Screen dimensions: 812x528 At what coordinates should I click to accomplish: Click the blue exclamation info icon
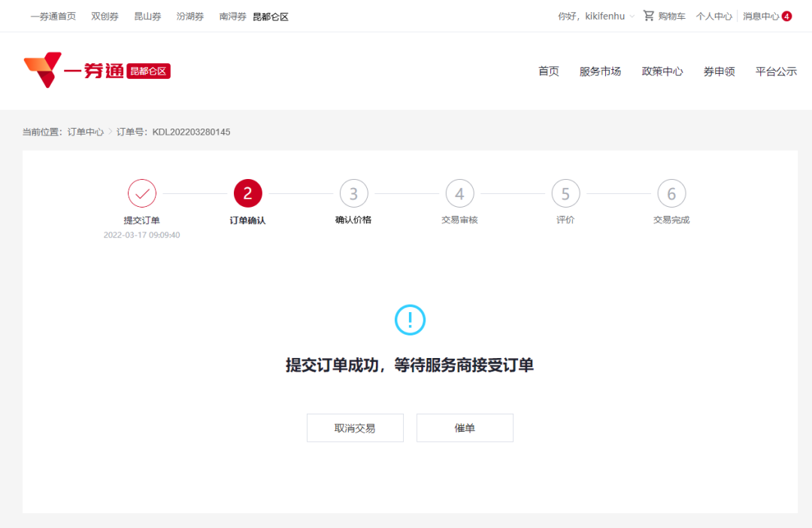[408, 320]
